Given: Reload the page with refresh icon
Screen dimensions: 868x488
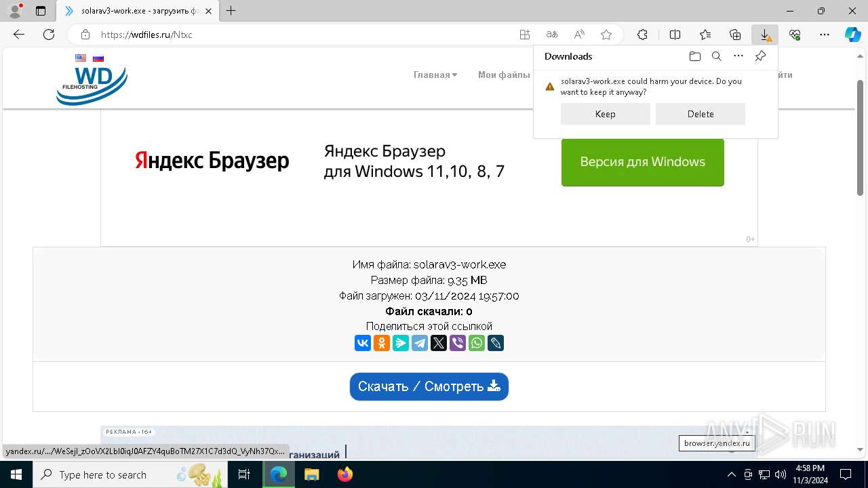Looking at the screenshot, I should 49,35.
